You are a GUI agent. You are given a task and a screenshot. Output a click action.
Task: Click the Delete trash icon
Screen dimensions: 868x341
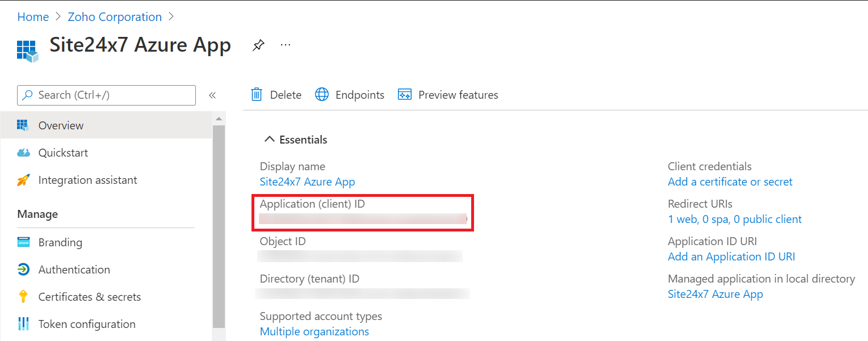257,95
